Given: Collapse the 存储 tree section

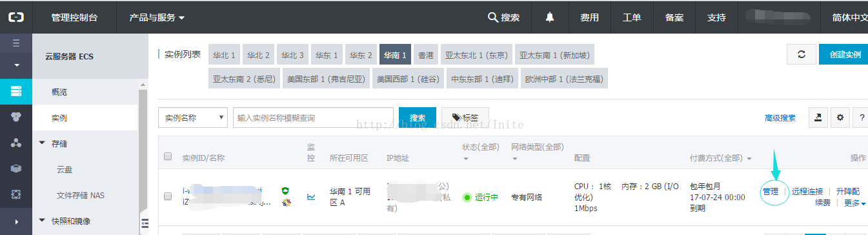Looking at the screenshot, I should 43,143.
